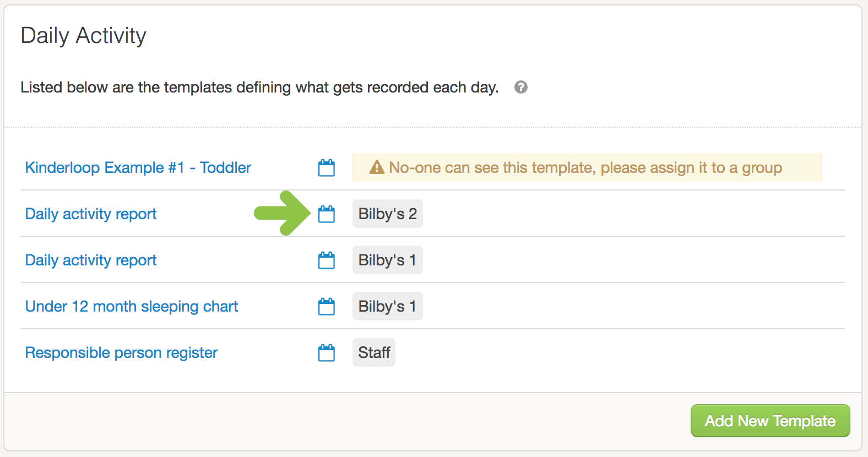Click calendar icon beside the Bilby's 2 tag
The image size is (868, 457).
click(327, 214)
